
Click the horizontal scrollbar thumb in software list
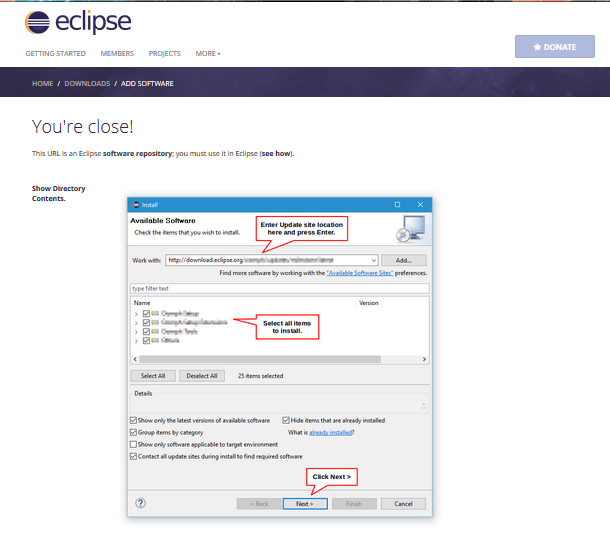click(x=260, y=359)
